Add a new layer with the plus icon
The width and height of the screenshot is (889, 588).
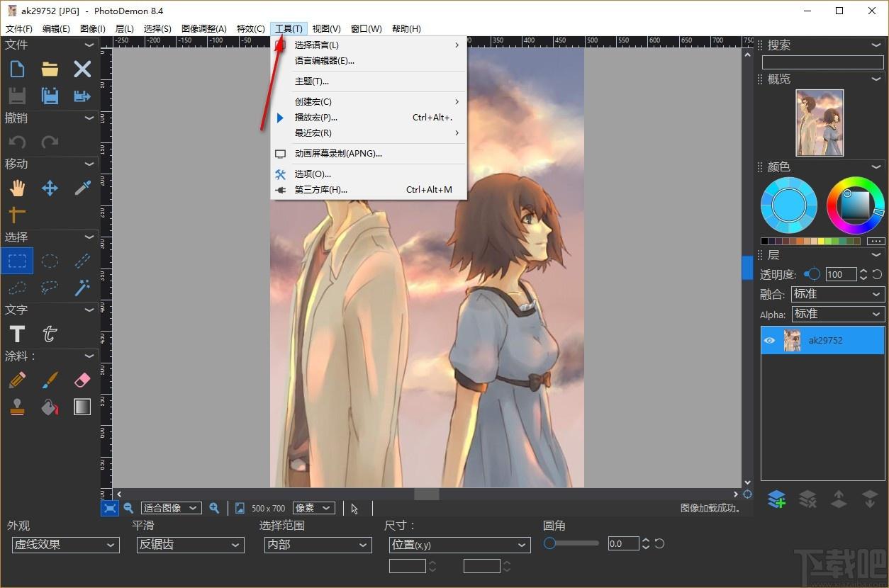click(776, 499)
